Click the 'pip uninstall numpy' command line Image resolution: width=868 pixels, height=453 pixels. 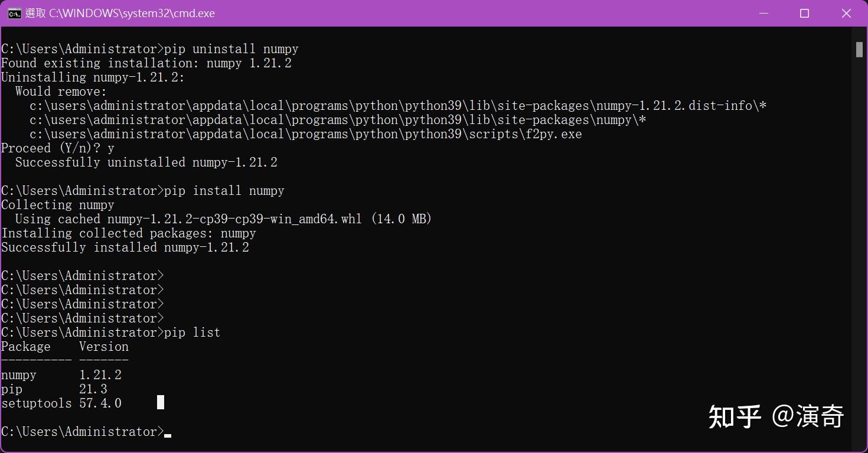point(230,49)
